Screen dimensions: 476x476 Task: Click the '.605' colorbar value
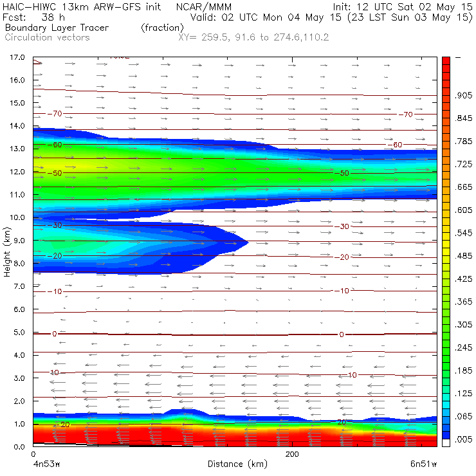[x=464, y=210]
